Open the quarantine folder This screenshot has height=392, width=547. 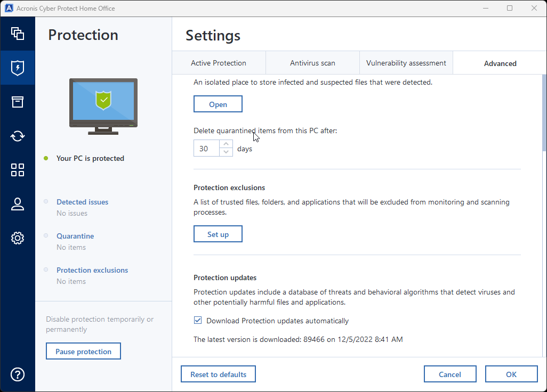tap(218, 104)
